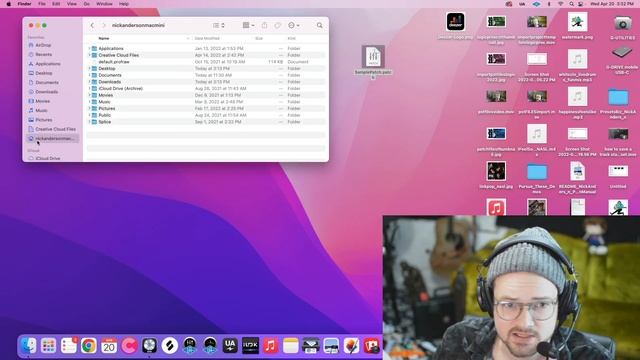Expand the Movies folder row

pos(89,95)
